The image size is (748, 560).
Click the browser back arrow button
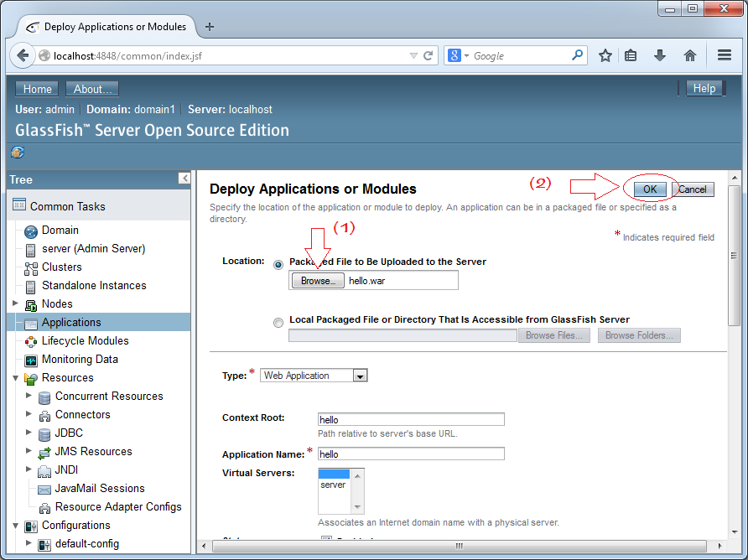[x=23, y=56]
